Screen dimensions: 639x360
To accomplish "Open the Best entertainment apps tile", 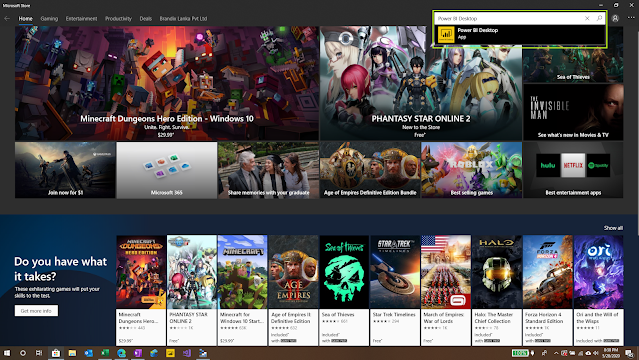I will click(x=573, y=170).
